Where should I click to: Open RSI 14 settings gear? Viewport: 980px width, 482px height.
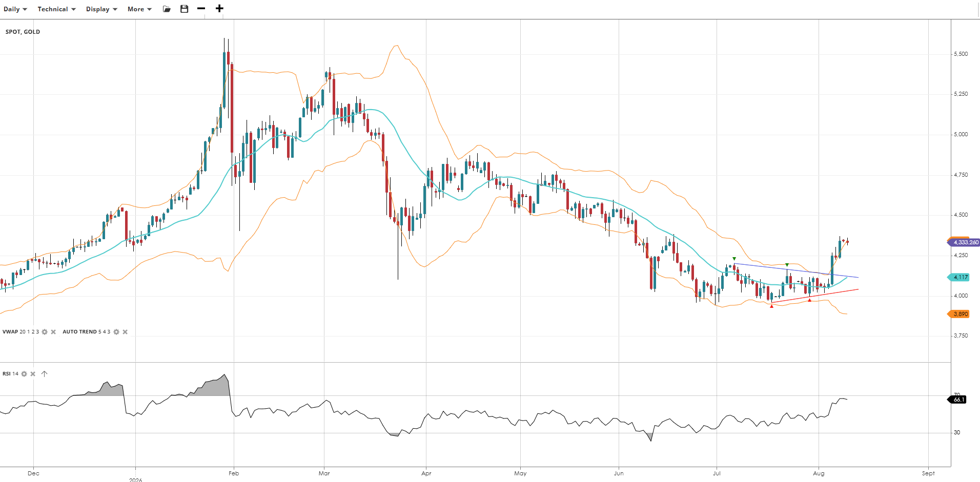pyautogui.click(x=24, y=374)
